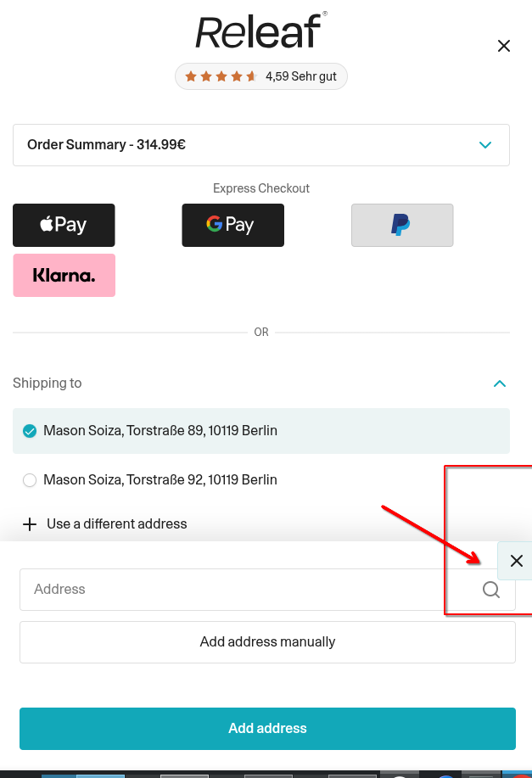Click the address search magnifier icon

491,590
